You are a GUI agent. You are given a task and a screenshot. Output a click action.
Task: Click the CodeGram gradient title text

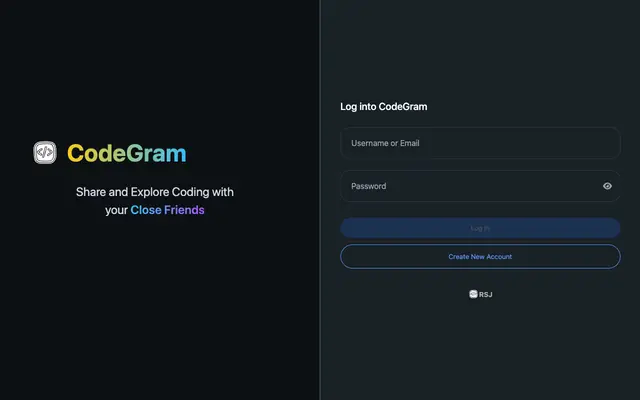tap(127, 153)
